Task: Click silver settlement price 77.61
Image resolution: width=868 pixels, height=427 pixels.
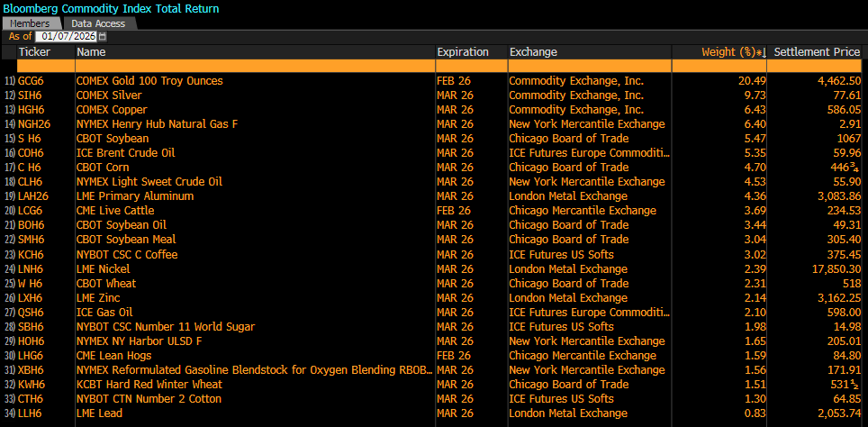Action: [846, 95]
